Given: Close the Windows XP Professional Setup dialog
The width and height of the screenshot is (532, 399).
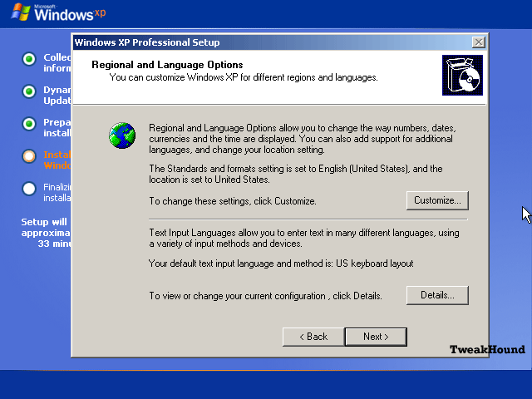Looking at the screenshot, I should (x=479, y=42).
